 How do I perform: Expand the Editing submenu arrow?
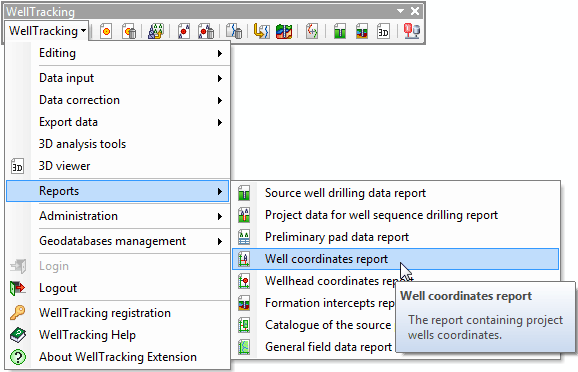click(220, 53)
